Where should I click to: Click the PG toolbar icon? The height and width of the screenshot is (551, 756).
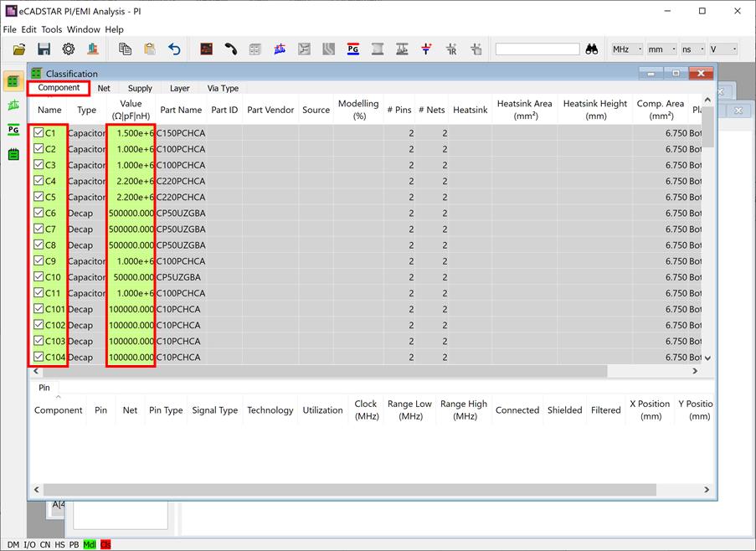[353, 49]
